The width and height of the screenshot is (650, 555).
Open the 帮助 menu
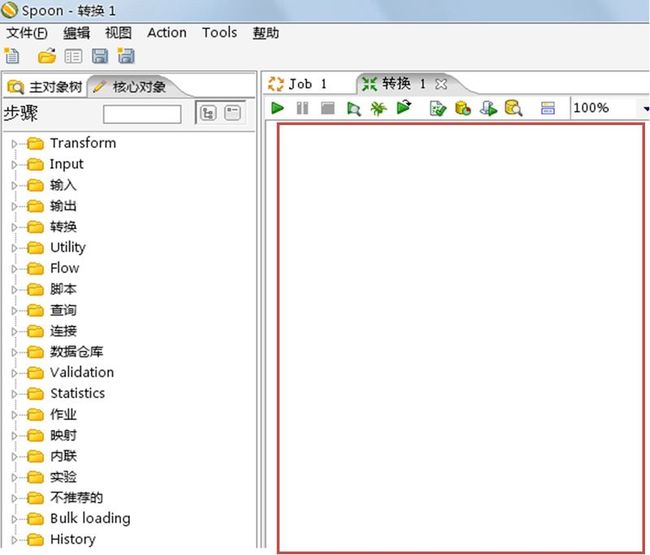[x=266, y=33]
